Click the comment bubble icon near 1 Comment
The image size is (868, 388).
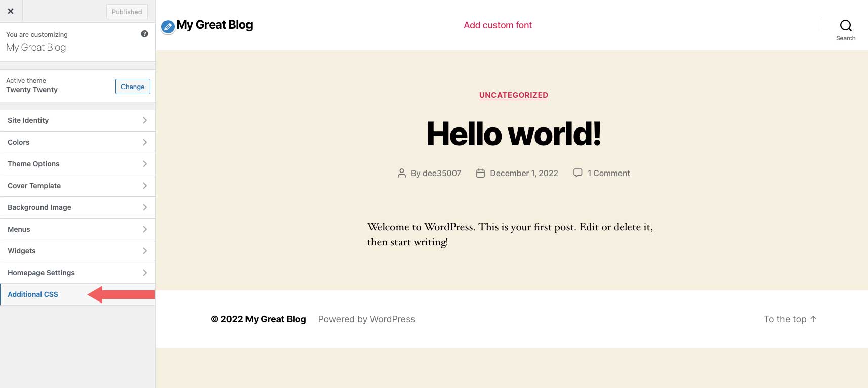(577, 173)
